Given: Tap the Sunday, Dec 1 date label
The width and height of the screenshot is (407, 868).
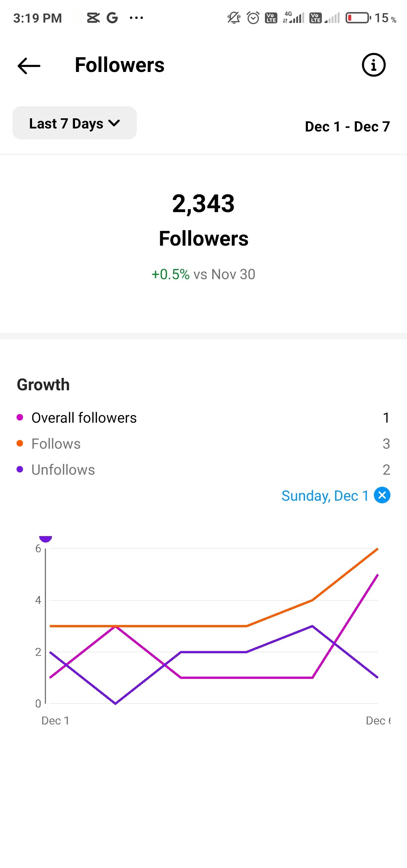Looking at the screenshot, I should point(325,496).
